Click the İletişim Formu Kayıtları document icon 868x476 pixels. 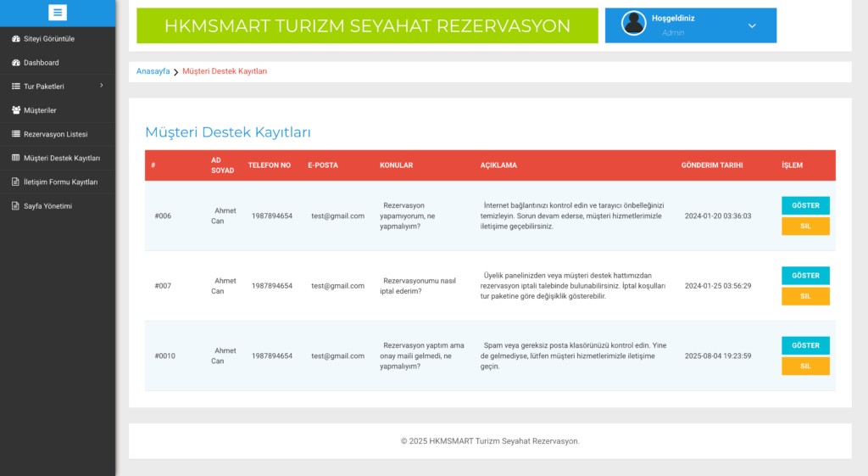(x=16, y=182)
